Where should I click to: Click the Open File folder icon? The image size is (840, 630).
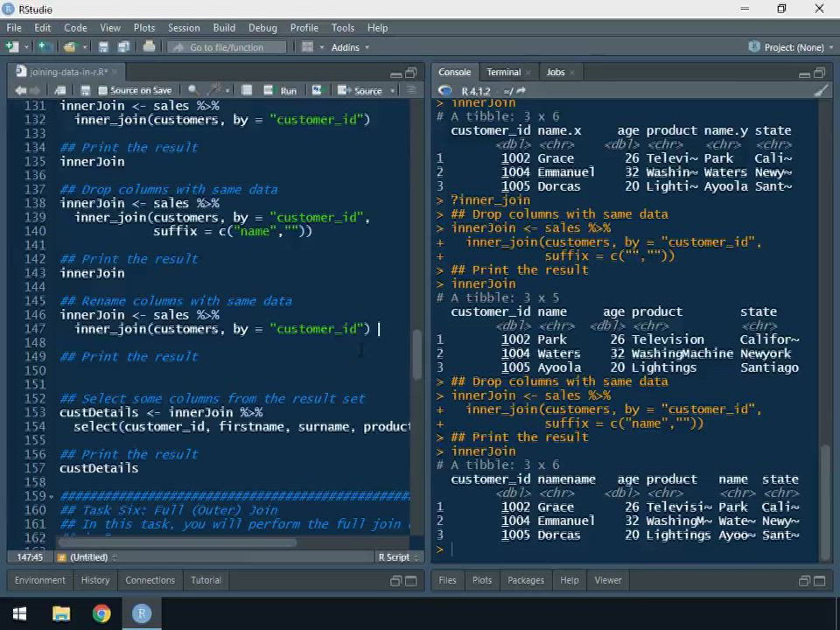(x=69, y=47)
